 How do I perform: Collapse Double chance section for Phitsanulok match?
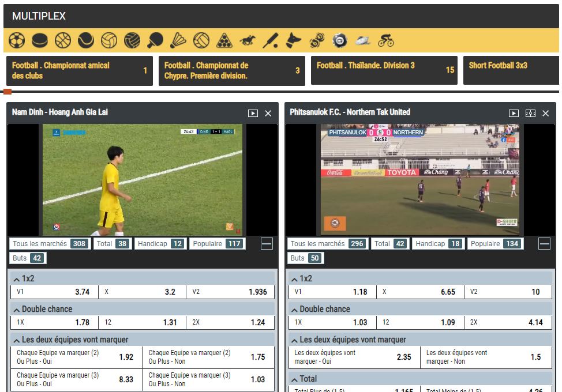tap(296, 309)
